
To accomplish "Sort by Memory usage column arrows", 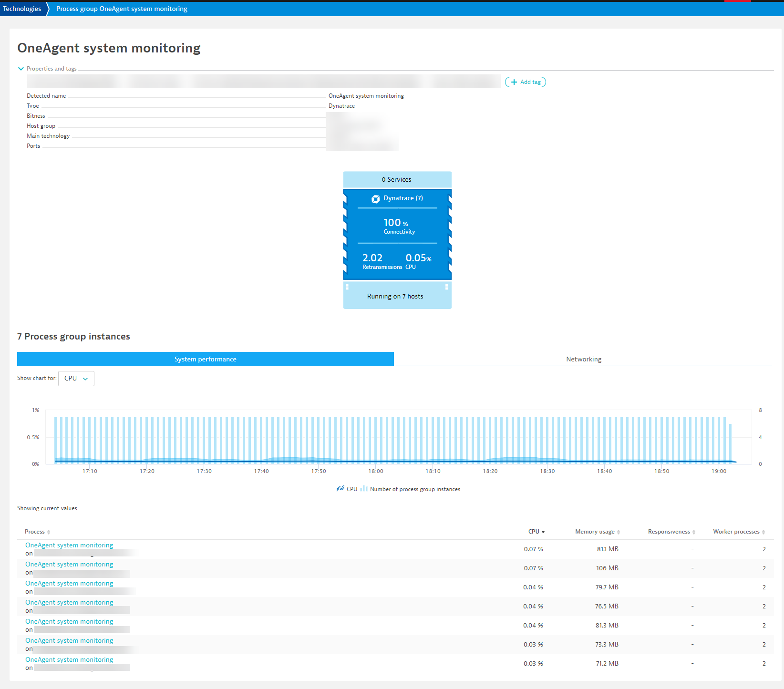I will coord(619,532).
